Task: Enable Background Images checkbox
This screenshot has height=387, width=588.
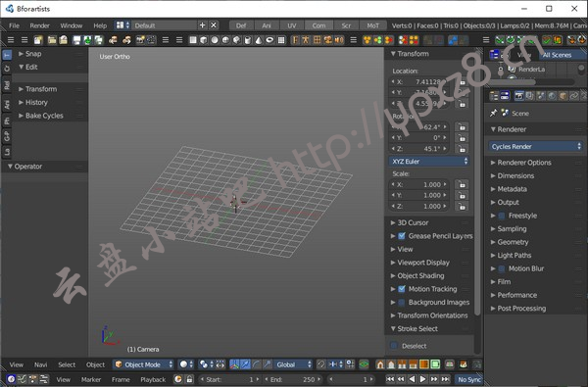Action: (x=402, y=302)
